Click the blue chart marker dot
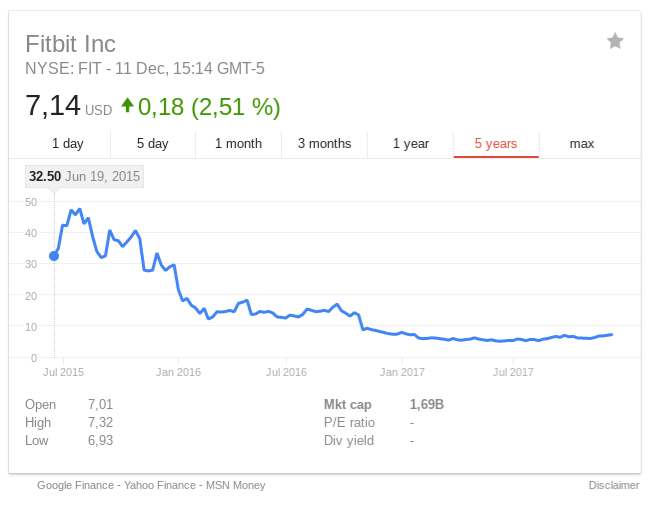The width and height of the screenshot is (652, 509). click(x=54, y=256)
